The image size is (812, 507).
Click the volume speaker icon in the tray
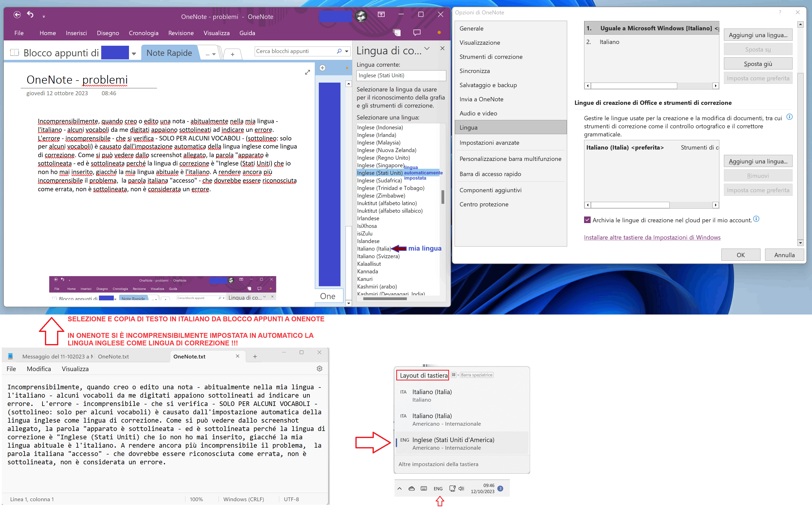pos(461,489)
